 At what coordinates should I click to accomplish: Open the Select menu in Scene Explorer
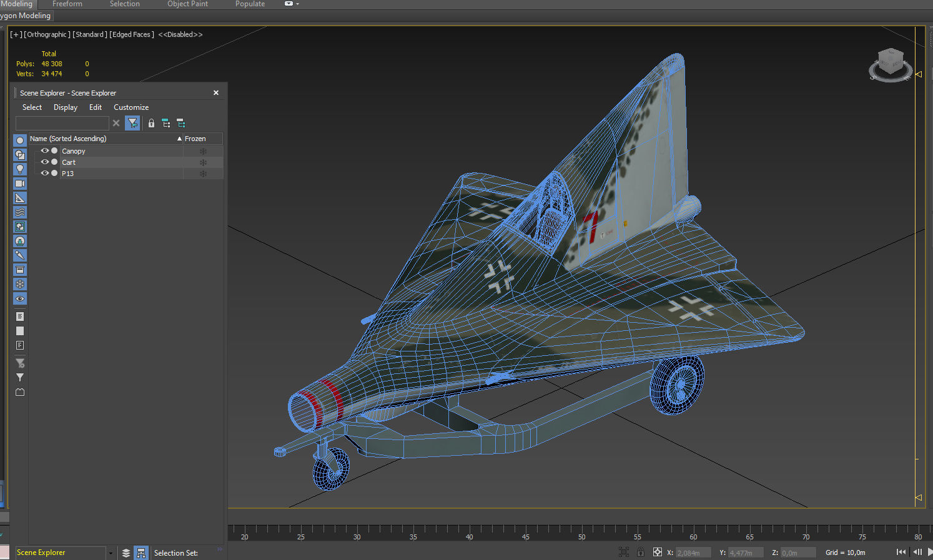point(32,107)
